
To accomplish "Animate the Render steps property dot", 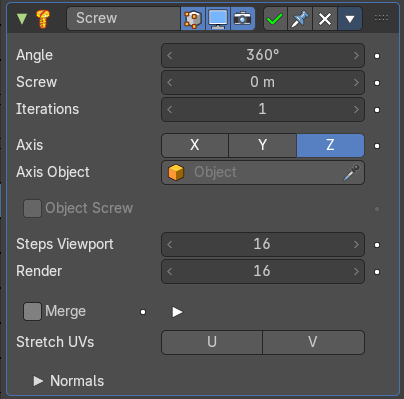I will (x=377, y=272).
